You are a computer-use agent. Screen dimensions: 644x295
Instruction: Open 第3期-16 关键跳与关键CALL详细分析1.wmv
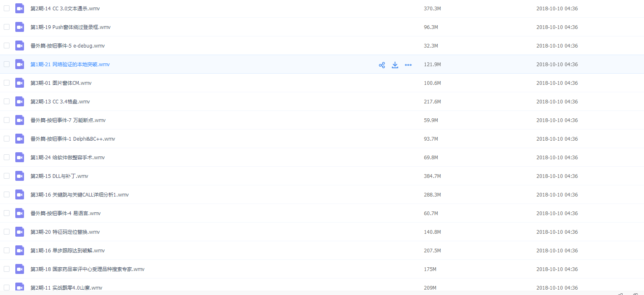pyautogui.click(x=79, y=195)
